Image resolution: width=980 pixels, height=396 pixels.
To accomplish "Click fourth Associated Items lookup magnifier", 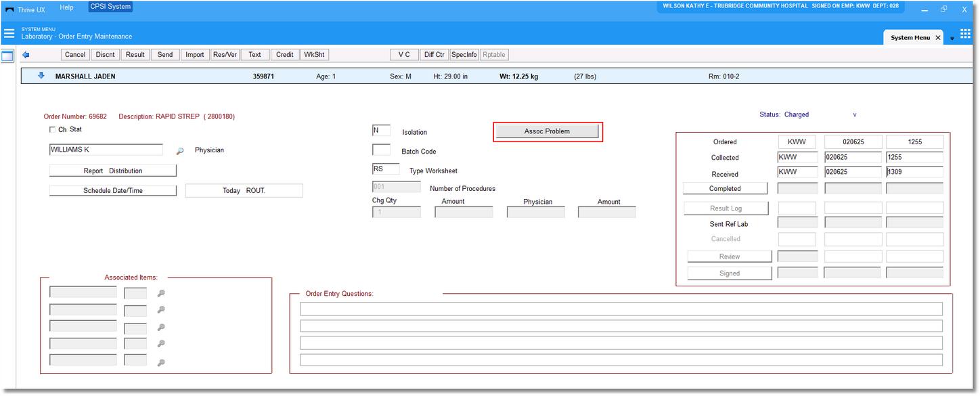I will pyautogui.click(x=161, y=345).
